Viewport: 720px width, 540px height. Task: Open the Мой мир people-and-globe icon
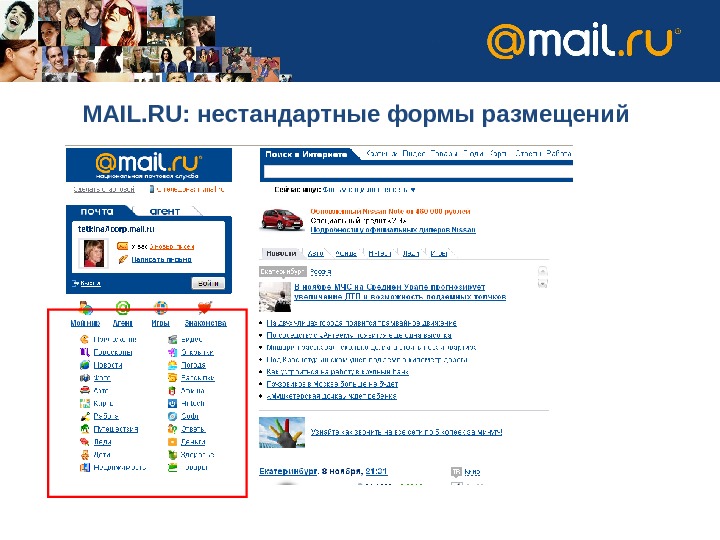(x=86, y=307)
